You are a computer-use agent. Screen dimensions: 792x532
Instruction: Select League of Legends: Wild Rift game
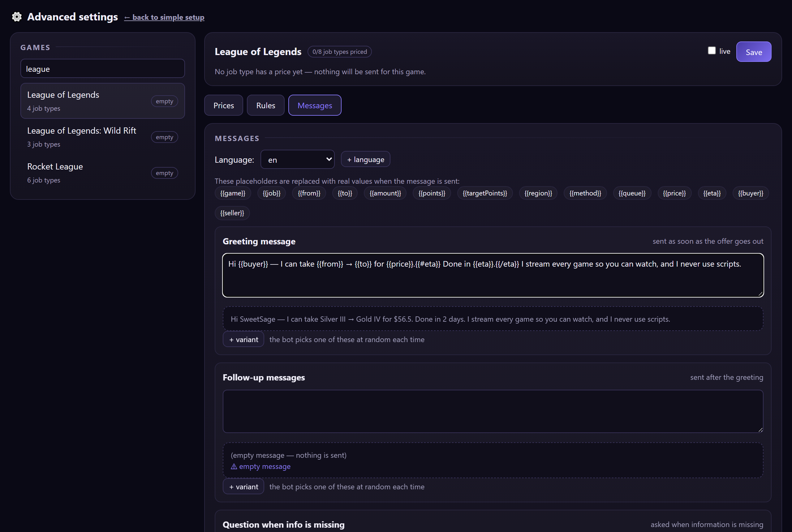pos(102,137)
